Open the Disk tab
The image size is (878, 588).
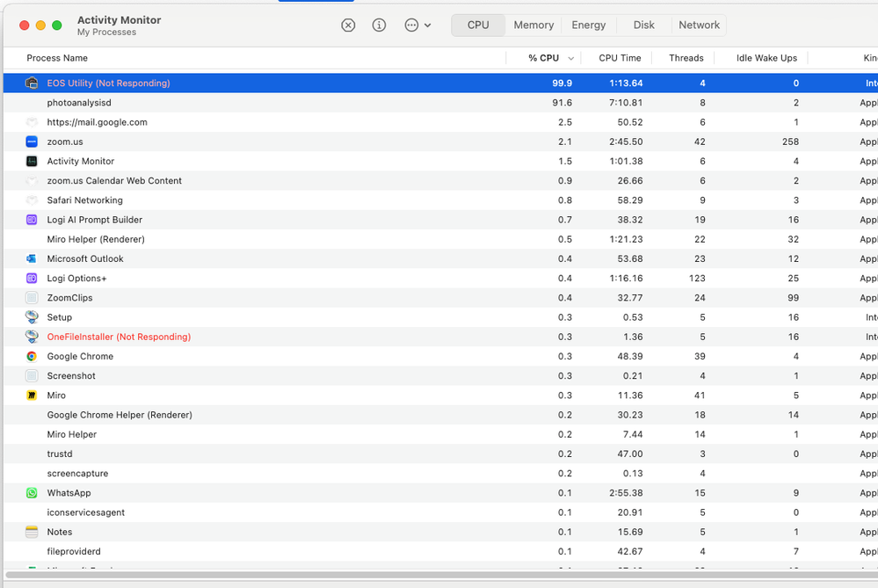pos(643,25)
